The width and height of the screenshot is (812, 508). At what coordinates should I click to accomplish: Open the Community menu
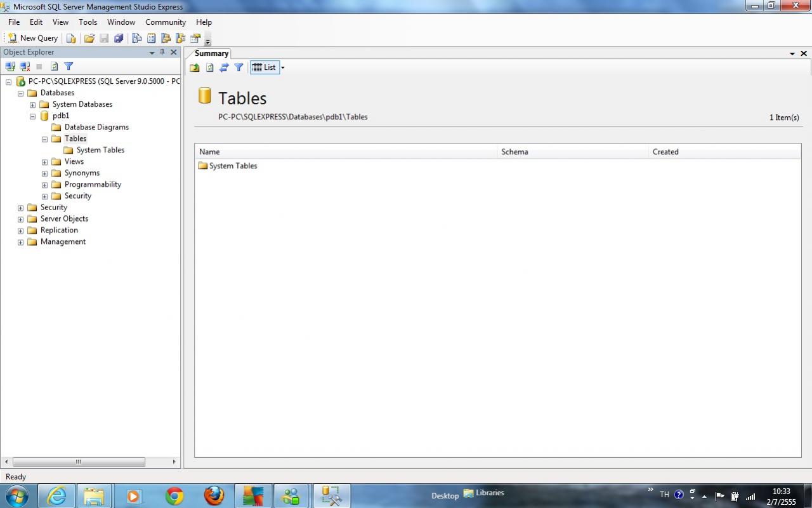coord(166,22)
